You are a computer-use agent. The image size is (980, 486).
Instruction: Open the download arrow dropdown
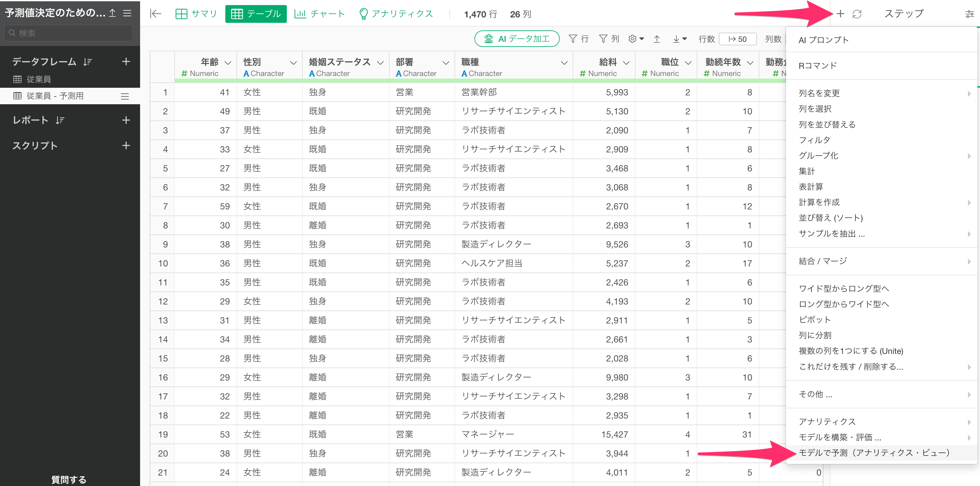click(x=680, y=39)
